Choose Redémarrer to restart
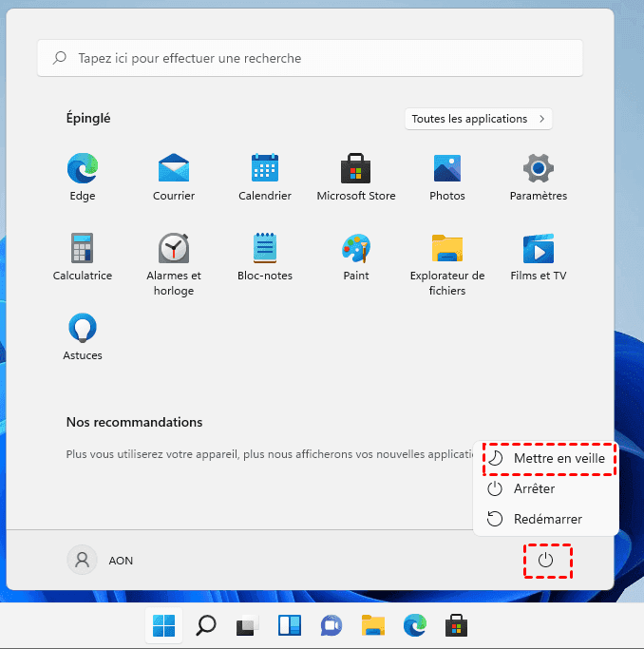The width and height of the screenshot is (644, 649). (x=546, y=519)
